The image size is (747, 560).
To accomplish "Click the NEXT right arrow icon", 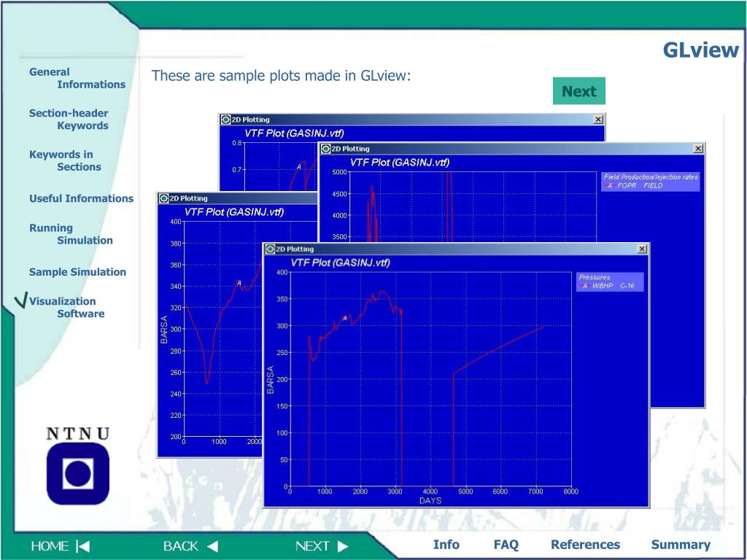I will click(343, 546).
